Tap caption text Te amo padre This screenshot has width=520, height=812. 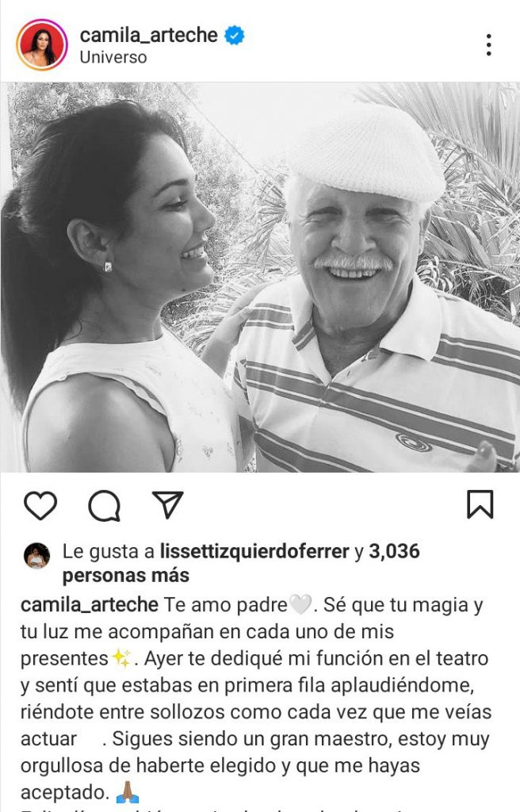tap(226, 605)
